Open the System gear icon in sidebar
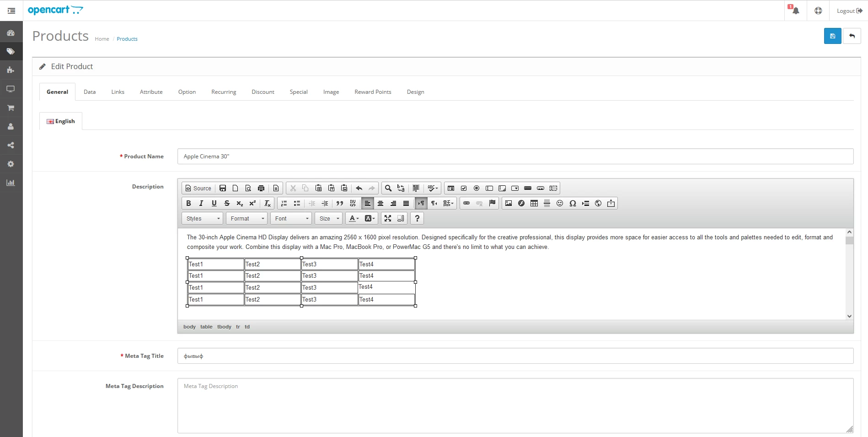Viewport: 868px width, 437px height. (x=11, y=164)
